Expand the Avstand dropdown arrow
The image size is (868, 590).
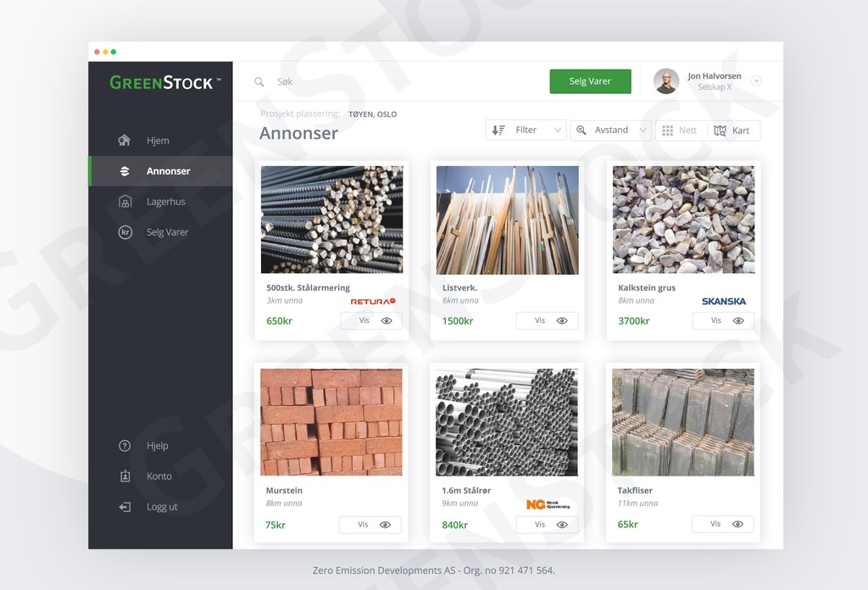point(643,130)
